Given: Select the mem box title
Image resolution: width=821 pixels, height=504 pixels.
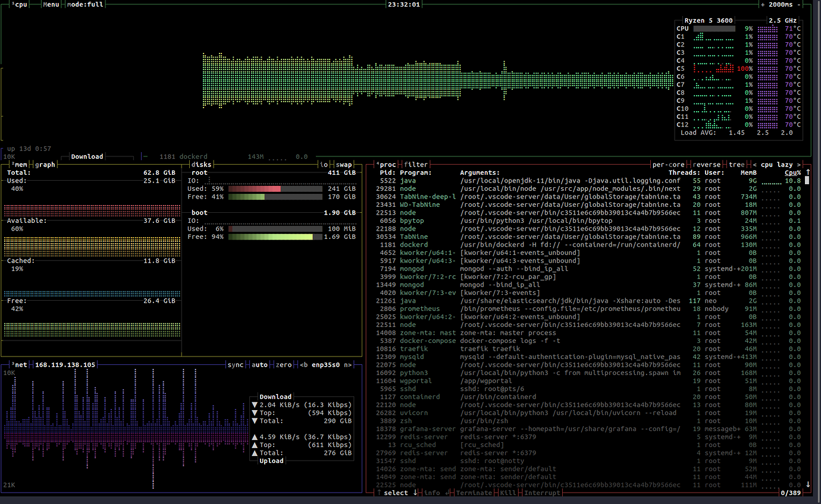Looking at the screenshot, I should (19, 165).
